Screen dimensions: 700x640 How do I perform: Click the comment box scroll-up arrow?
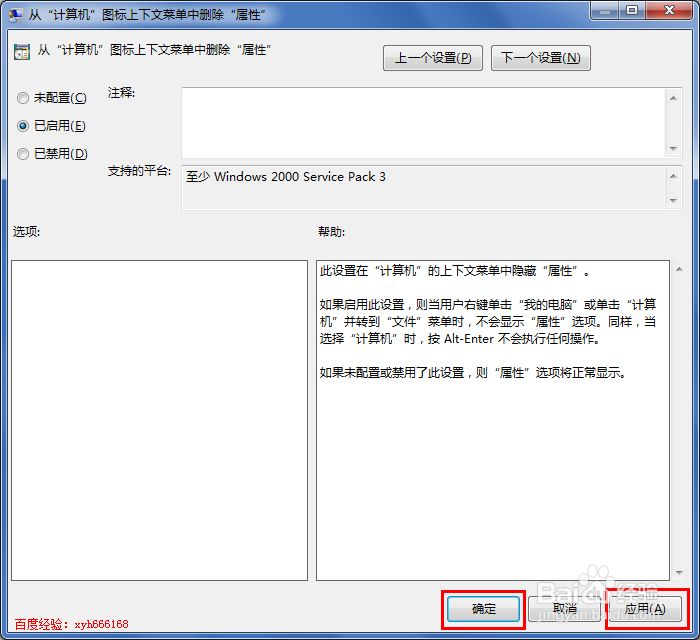(673, 98)
